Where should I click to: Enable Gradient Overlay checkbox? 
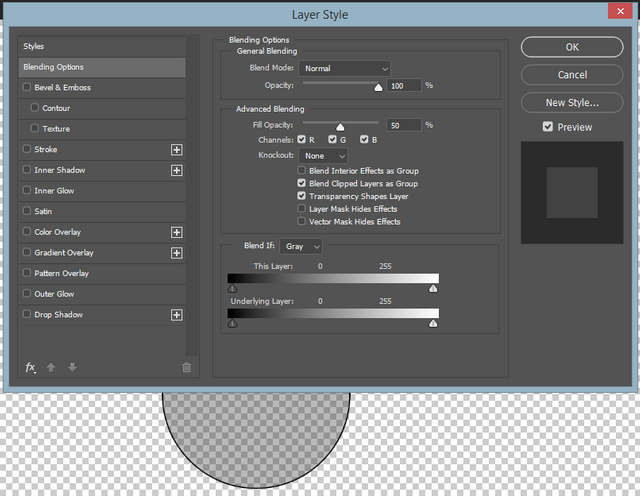27,252
